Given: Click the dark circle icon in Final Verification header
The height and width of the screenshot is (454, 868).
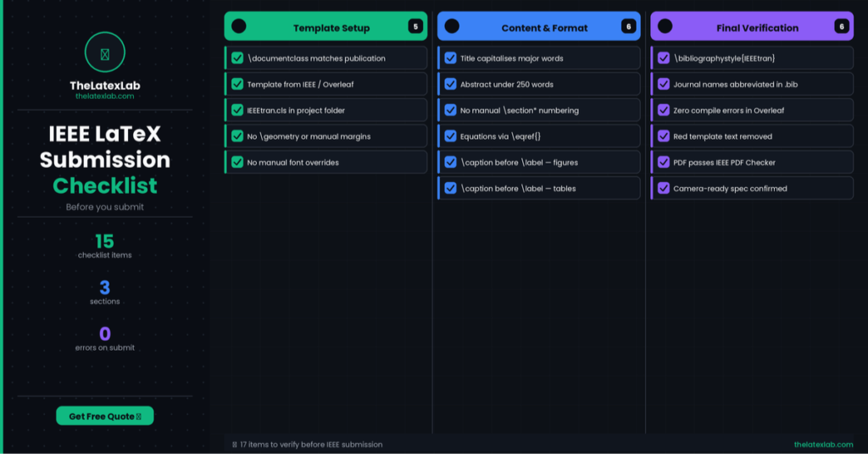Looking at the screenshot, I should click(x=665, y=26).
